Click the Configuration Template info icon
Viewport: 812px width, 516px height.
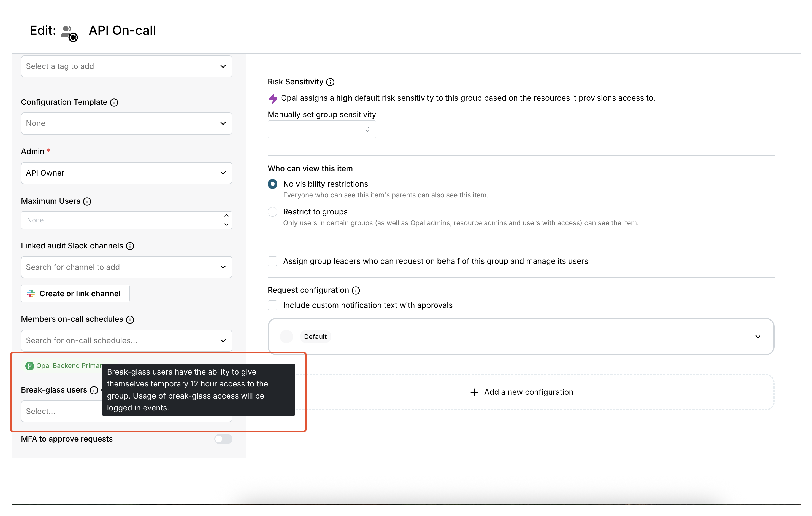point(114,102)
